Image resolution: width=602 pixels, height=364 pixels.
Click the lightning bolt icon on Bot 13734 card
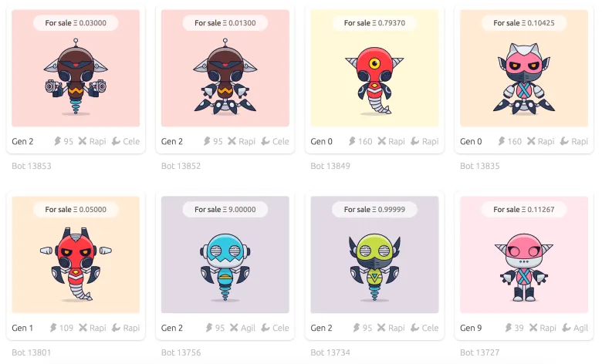pos(357,328)
